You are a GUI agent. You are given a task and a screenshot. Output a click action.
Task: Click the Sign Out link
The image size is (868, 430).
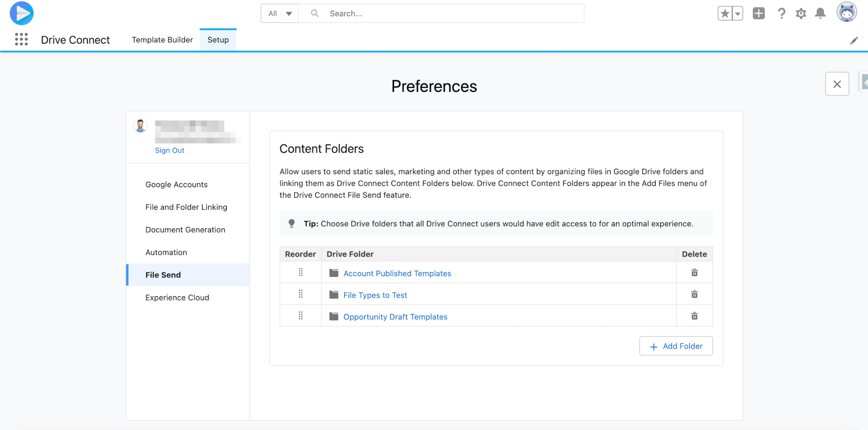pos(170,150)
